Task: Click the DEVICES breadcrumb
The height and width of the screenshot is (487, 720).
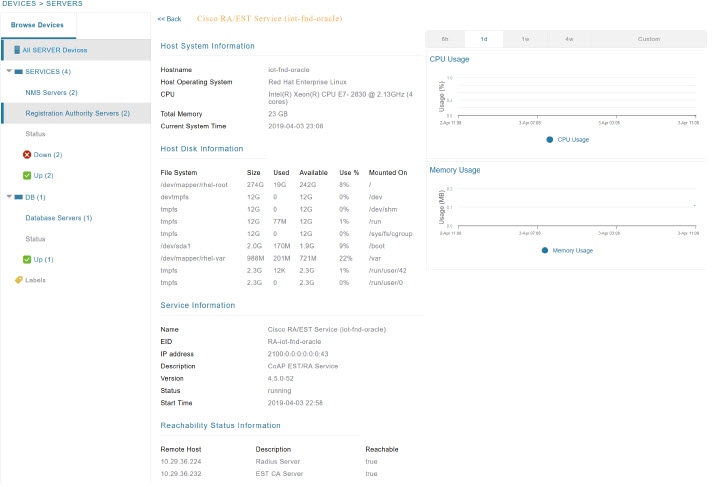Action: click(x=19, y=4)
